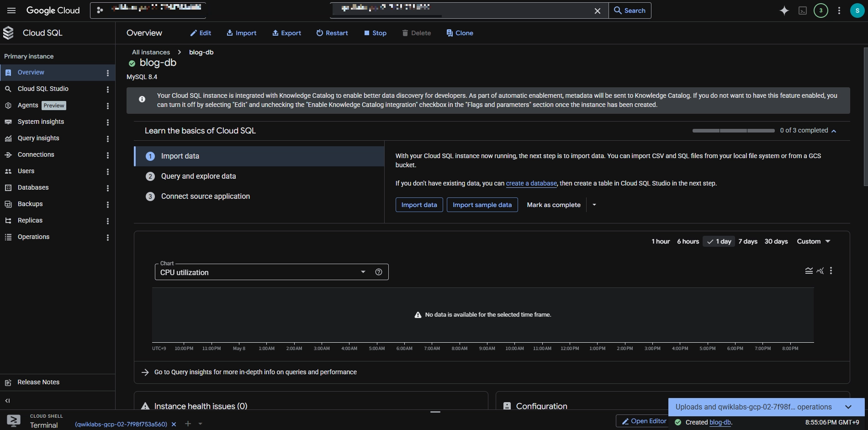The height and width of the screenshot is (430, 868).
Task: Click Import in the instance toolbar
Action: 242,33
